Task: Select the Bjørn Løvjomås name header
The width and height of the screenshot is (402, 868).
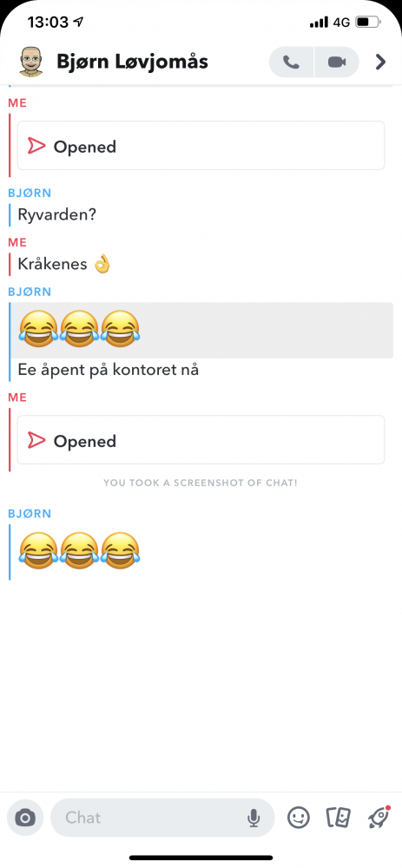Action: coord(132,62)
